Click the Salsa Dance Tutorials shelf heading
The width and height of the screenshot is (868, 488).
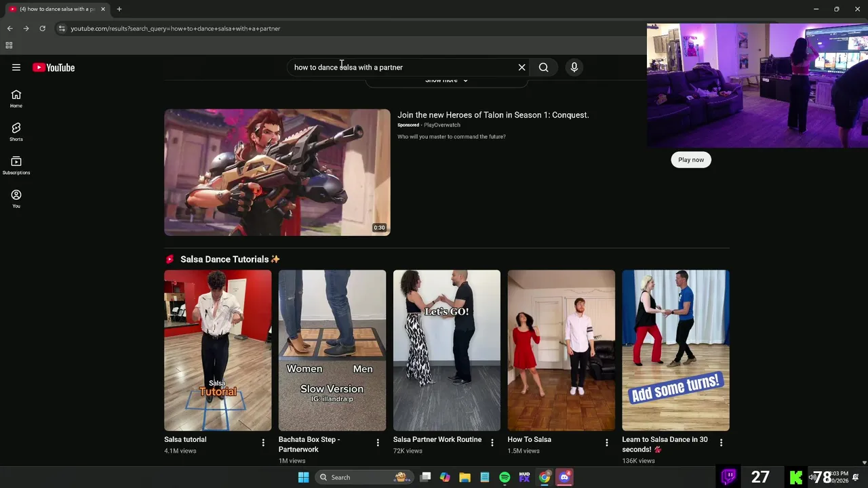pos(230,260)
